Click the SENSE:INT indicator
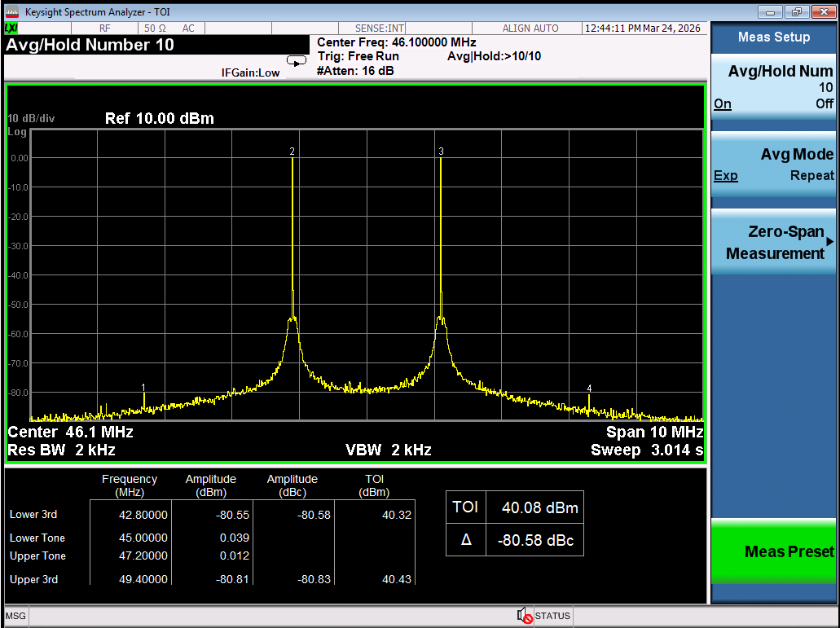Viewport: 840px width, 628px height. coord(380,29)
